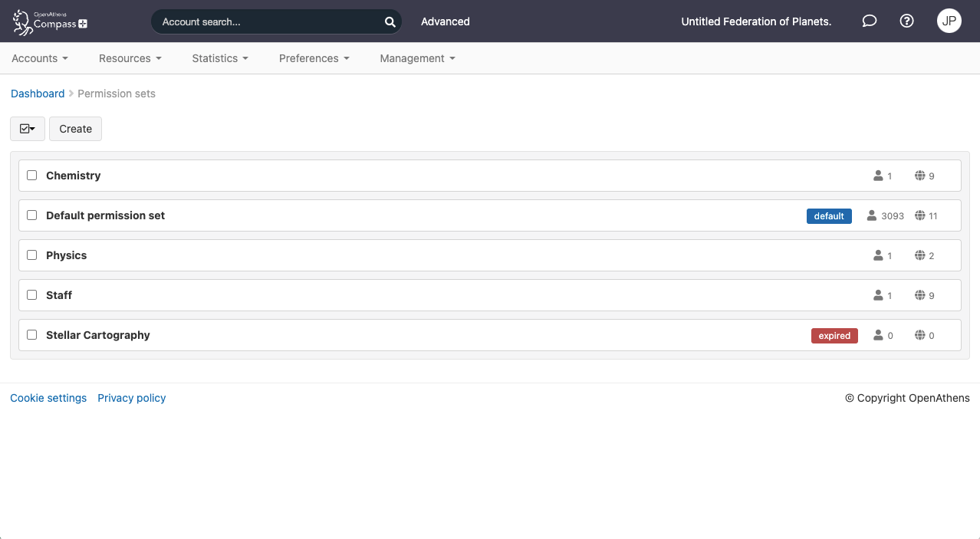
Task: Click the OpenAthens Compass logo
Action: point(51,21)
